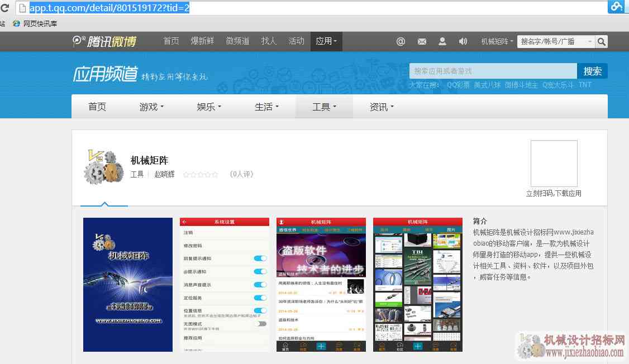629x364 pixels.
Task: Click the page icon in address bar
Action: [x=22, y=8]
